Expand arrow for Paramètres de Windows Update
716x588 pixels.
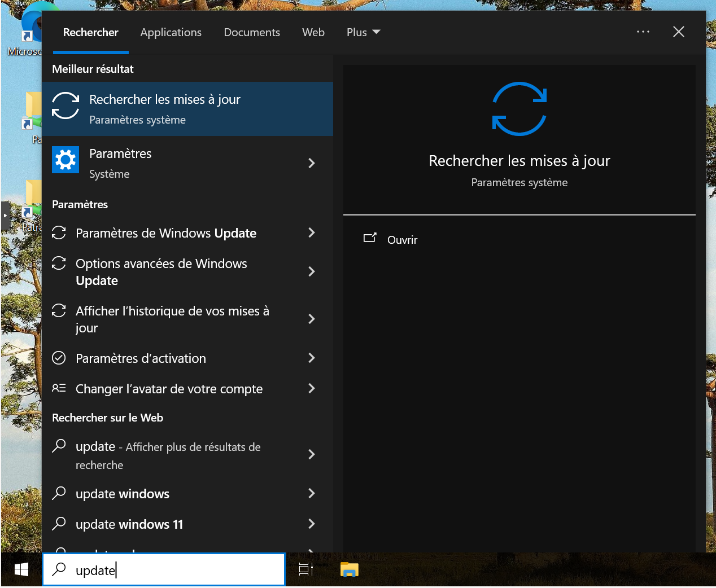tap(312, 232)
